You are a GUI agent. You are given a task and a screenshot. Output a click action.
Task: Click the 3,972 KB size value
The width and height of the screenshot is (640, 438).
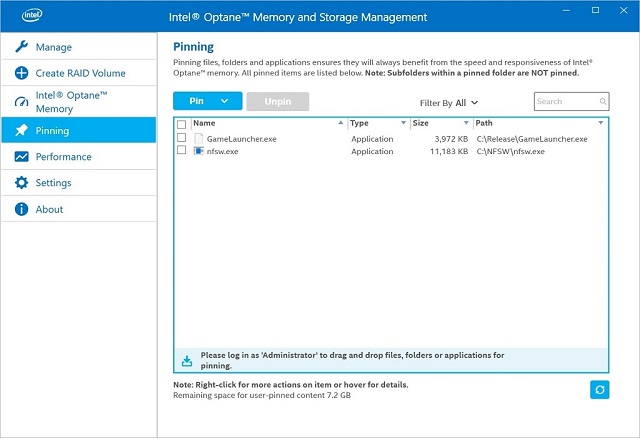[451, 139]
